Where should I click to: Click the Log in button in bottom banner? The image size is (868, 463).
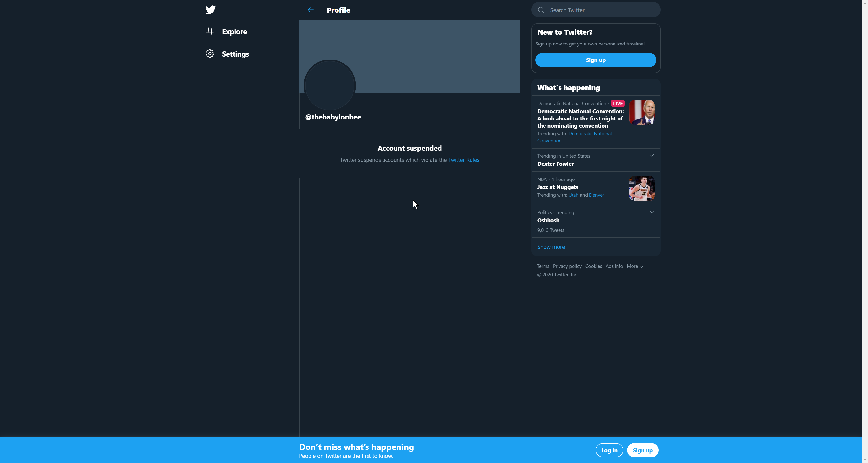click(609, 450)
